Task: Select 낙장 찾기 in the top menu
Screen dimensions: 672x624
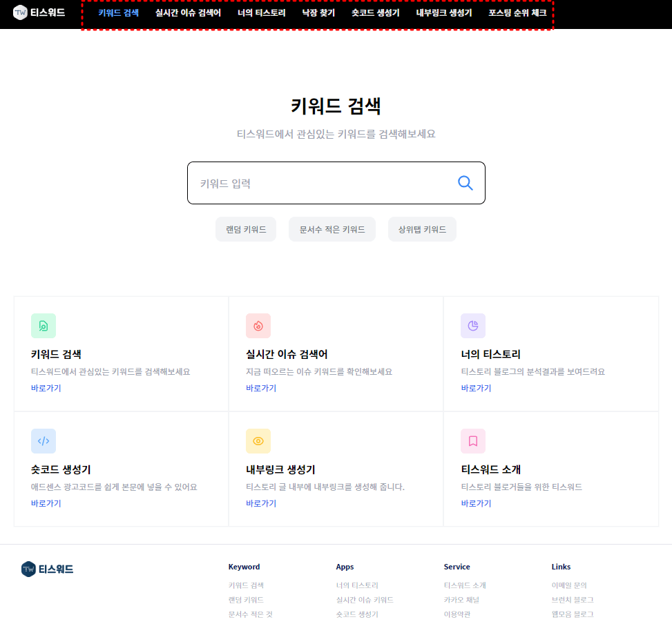Action: pyautogui.click(x=318, y=13)
